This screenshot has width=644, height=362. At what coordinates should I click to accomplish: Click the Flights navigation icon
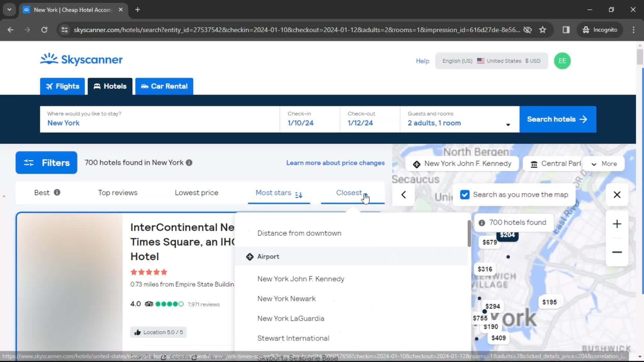pyautogui.click(x=50, y=86)
